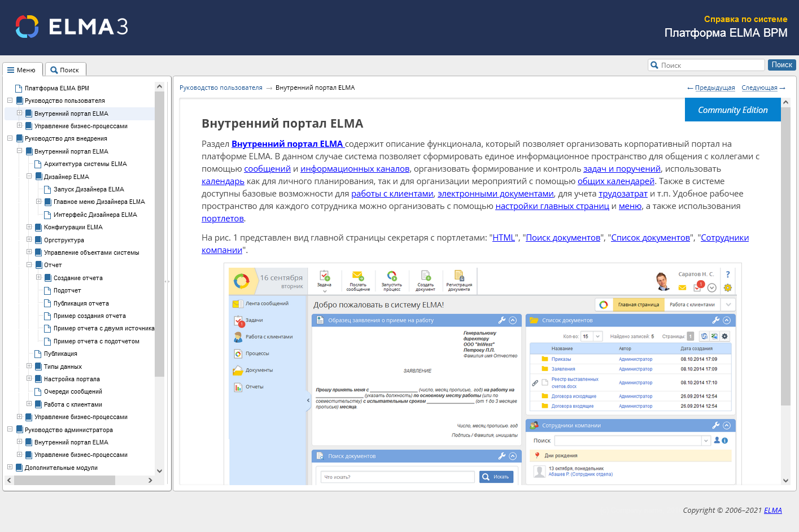Collapse the Отчет tree node
The image size is (799, 532).
pos(29,265)
